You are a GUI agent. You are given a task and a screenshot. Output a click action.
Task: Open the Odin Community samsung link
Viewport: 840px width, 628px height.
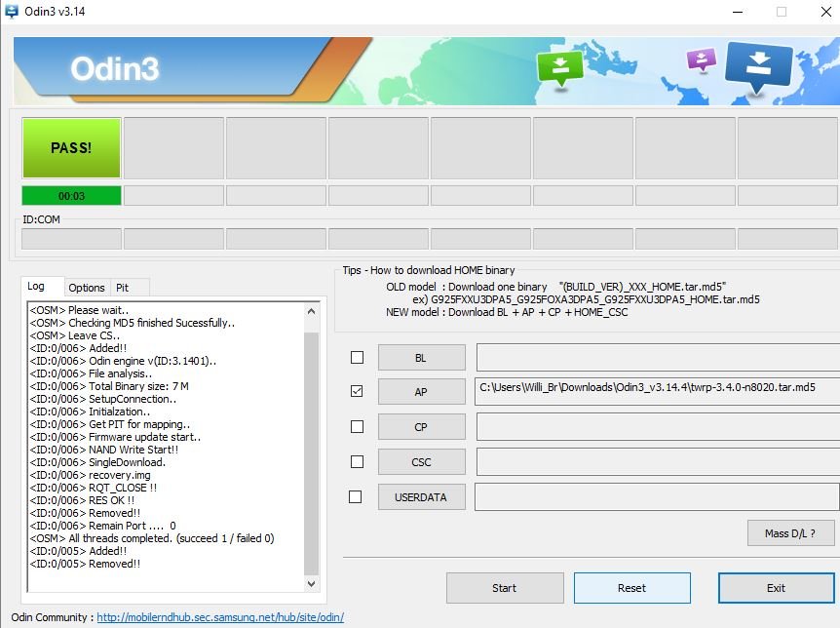pyautogui.click(x=220, y=617)
